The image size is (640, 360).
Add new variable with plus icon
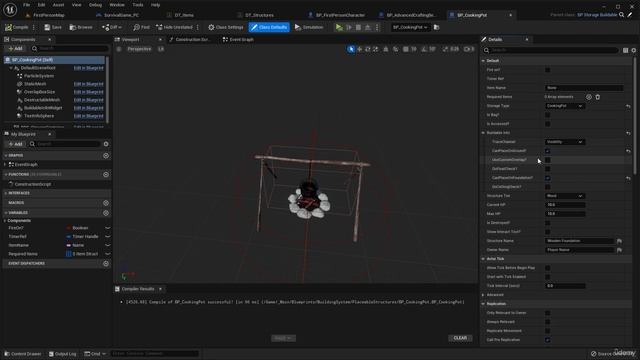106,213
